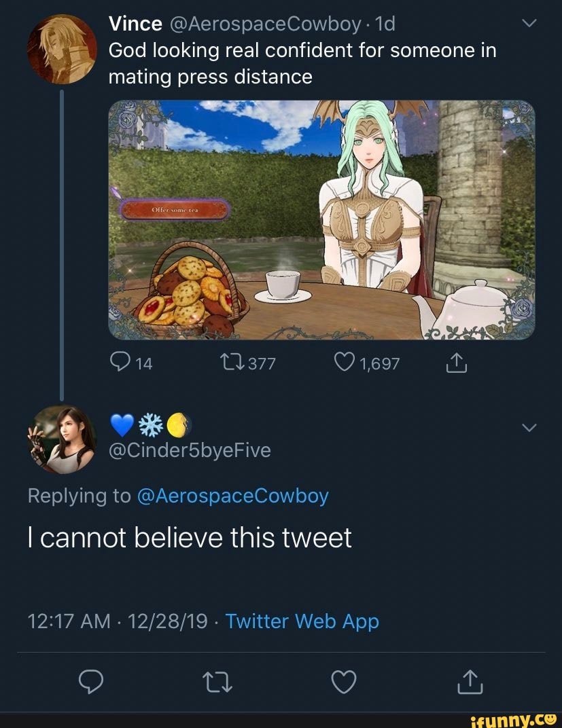562x728 pixels.
Task: Open the Twitter Web App link
Action: click(x=302, y=621)
